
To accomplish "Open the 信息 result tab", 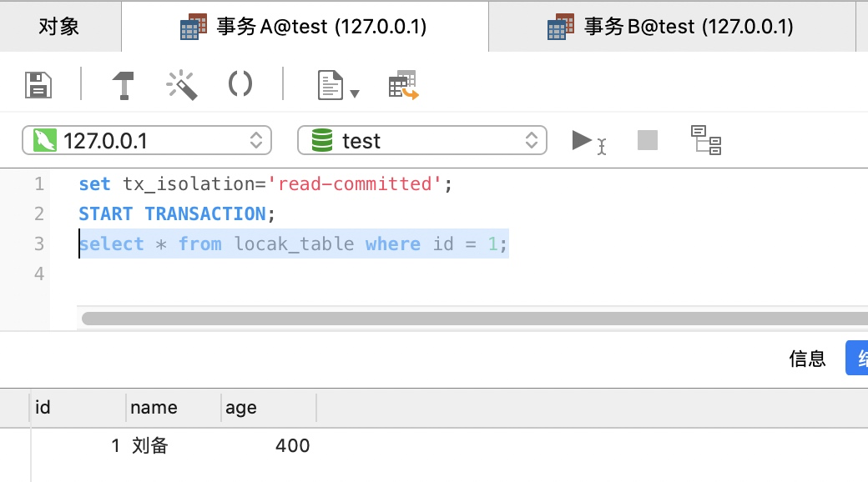I will (807, 359).
